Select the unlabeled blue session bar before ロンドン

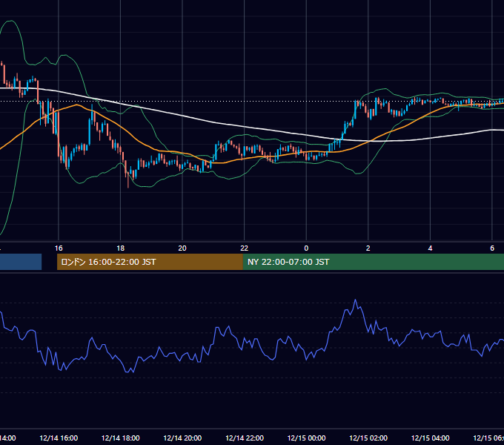(21, 262)
